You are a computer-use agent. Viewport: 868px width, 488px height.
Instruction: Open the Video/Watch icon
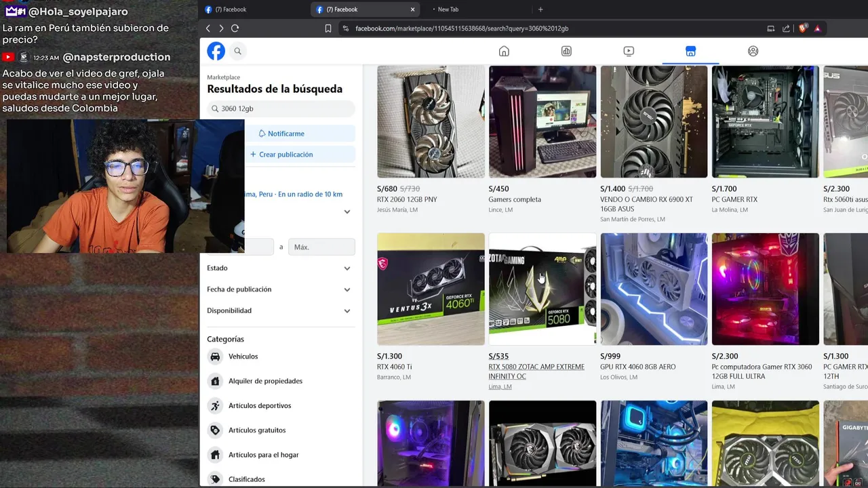point(629,51)
